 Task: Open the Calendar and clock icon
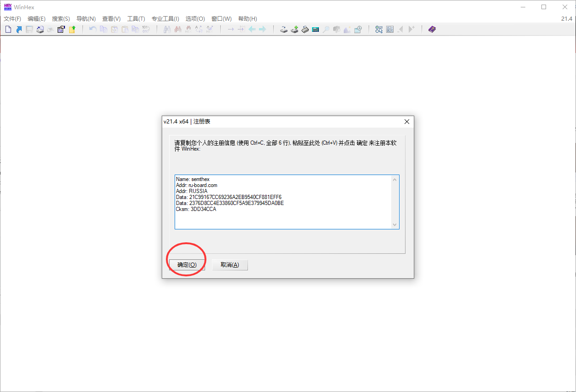pos(358,29)
